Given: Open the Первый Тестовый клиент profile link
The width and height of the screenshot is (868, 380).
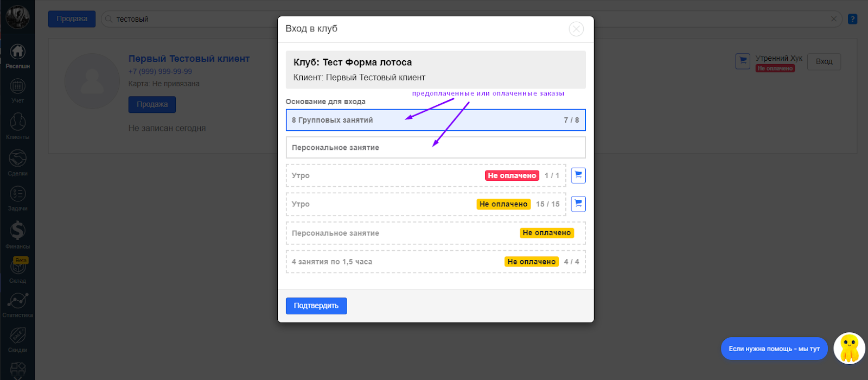Looking at the screenshot, I should [x=189, y=59].
